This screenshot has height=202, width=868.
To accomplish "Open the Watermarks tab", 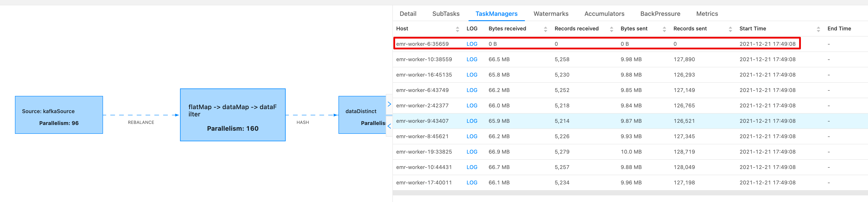I will [551, 13].
